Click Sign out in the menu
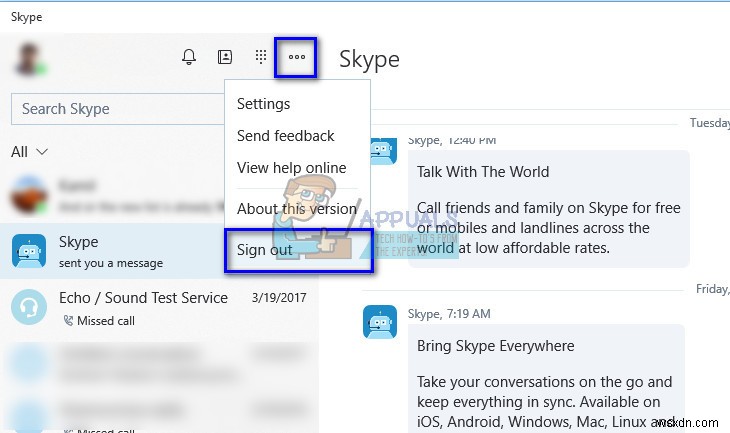The image size is (730, 433). [264, 250]
